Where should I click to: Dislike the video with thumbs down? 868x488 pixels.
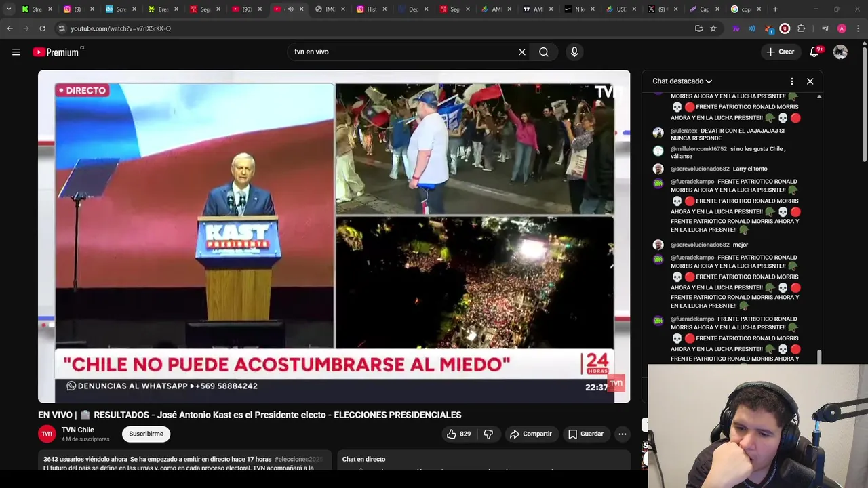[x=488, y=434]
